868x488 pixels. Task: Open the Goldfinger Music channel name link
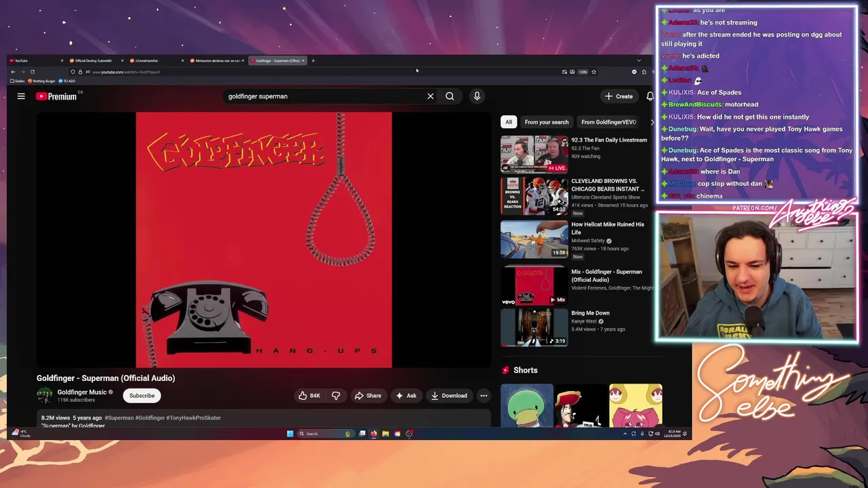pos(81,392)
